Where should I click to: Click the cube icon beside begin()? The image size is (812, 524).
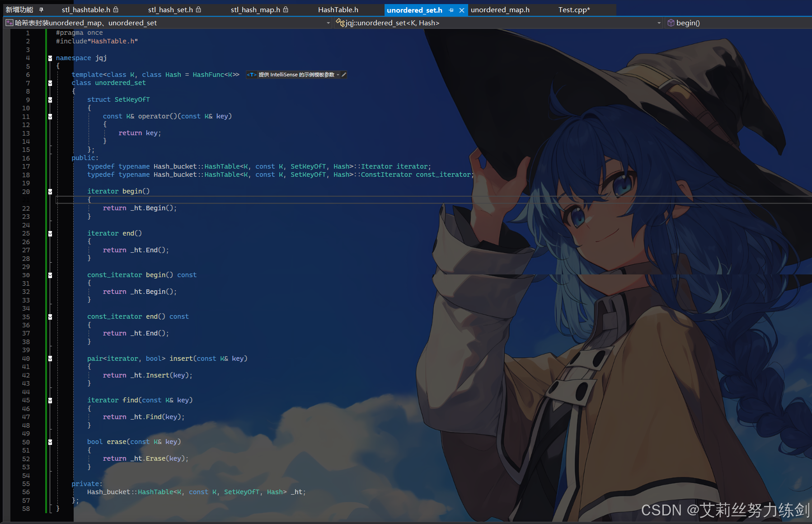[671, 23]
